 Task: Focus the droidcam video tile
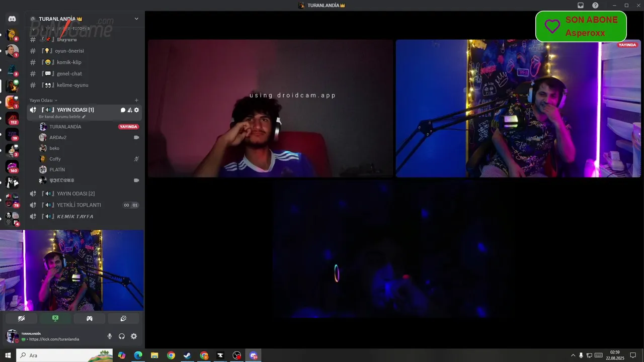click(x=270, y=109)
